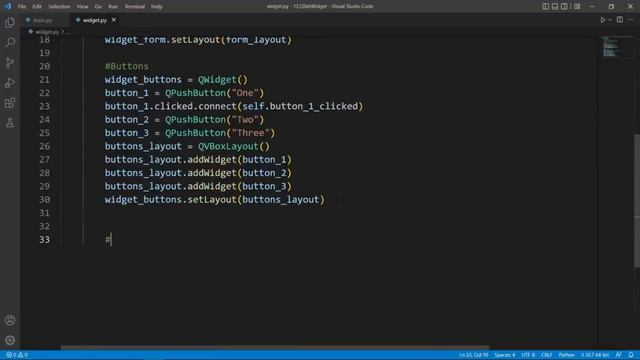Click self.button_1_clicked on line 23
Image resolution: width=640 pixels, height=360 pixels.
(300, 106)
